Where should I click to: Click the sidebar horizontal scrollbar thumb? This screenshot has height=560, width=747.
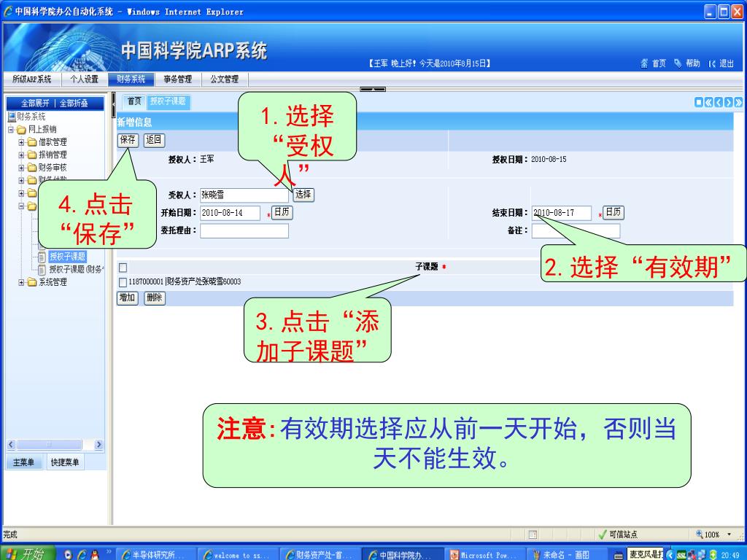tap(49, 445)
